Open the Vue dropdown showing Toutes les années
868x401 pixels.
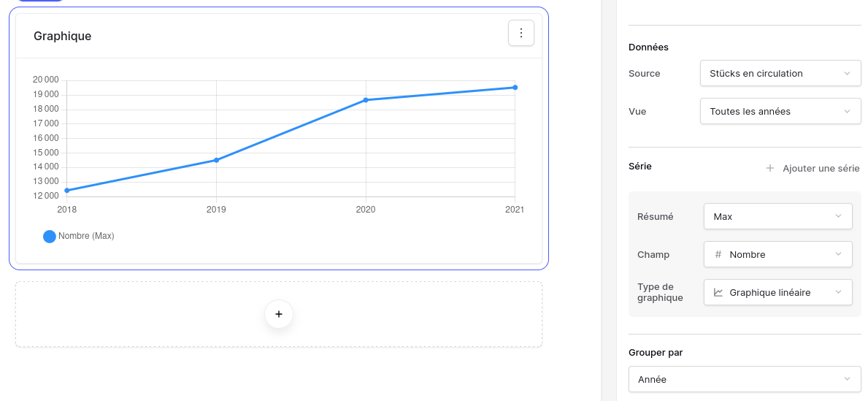click(780, 112)
